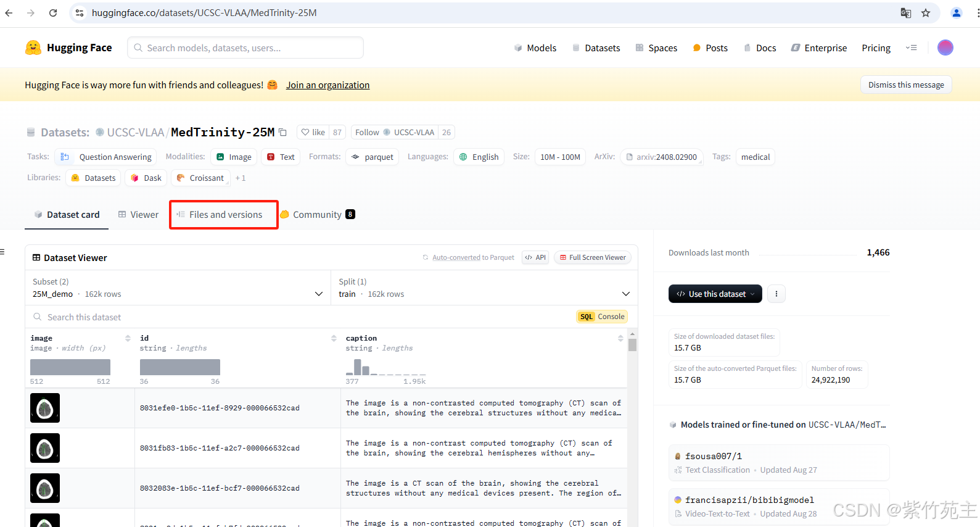The width and height of the screenshot is (980, 527).
Task: Open the Spaces navigation item
Action: point(656,48)
